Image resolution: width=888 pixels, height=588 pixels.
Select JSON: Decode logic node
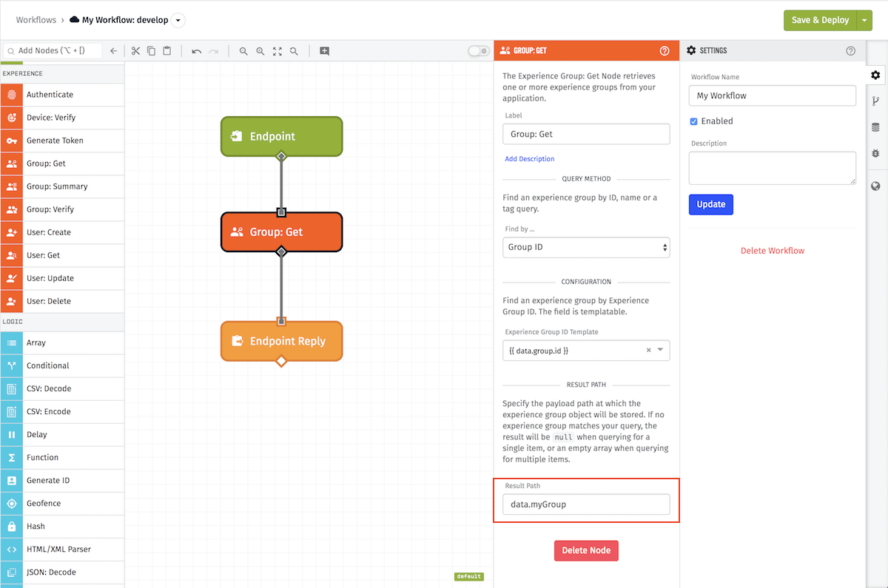[x=62, y=572]
